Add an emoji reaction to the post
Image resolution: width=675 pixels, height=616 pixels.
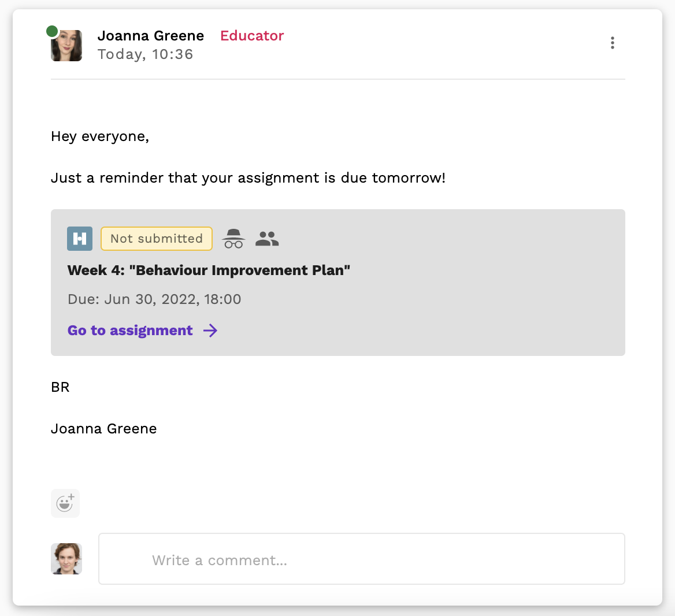[x=65, y=503]
